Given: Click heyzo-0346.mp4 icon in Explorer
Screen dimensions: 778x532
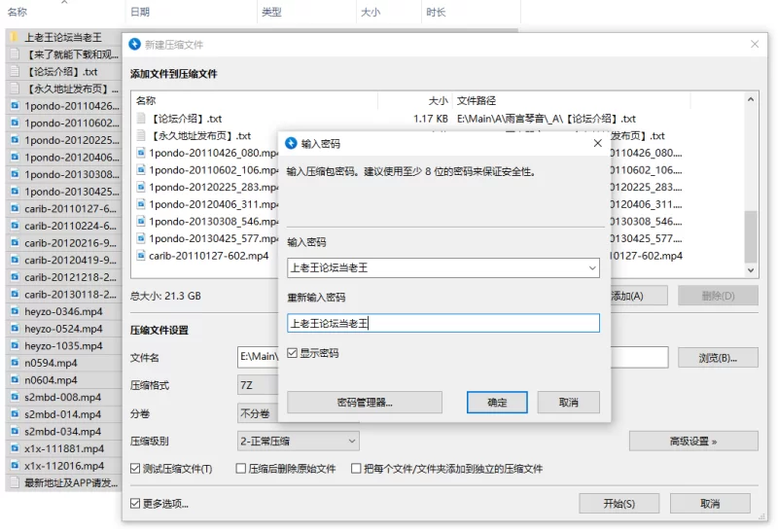Looking at the screenshot, I should point(15,311).
